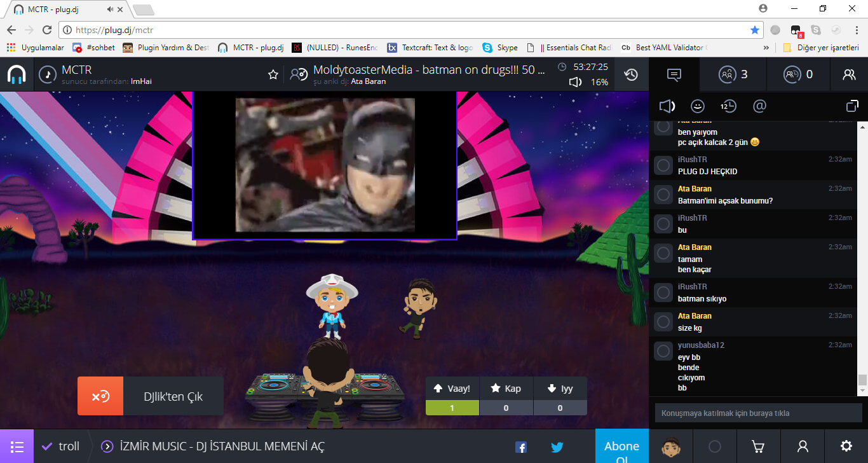The width and height of the screenshot is (868, 463).
Task: Click the song title MoldytoasterMedia - batman on drugs
Action: (x=429, y=70)
